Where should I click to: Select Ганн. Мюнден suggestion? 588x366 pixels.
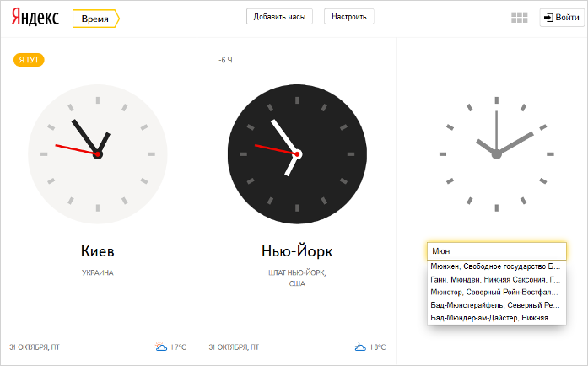pos(497,279)
